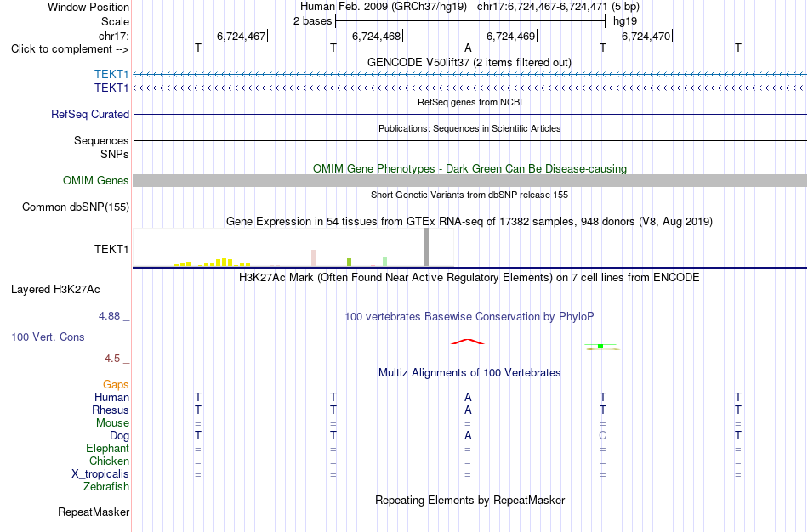808x532 pixels.
Task: Click the A base in the Dog row
Action: 468,436
